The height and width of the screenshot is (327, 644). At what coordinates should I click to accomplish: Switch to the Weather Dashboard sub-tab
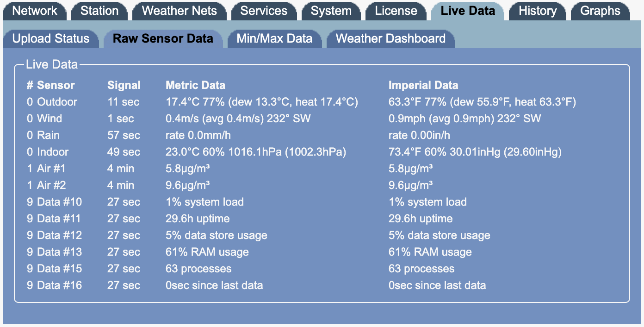tap(390, 38)
